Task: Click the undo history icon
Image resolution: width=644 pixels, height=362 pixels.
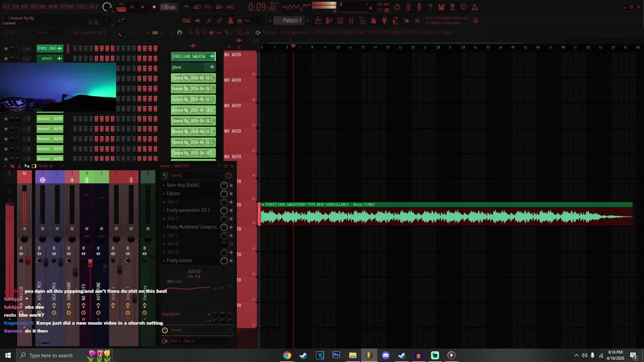Action: coord(397,7)
